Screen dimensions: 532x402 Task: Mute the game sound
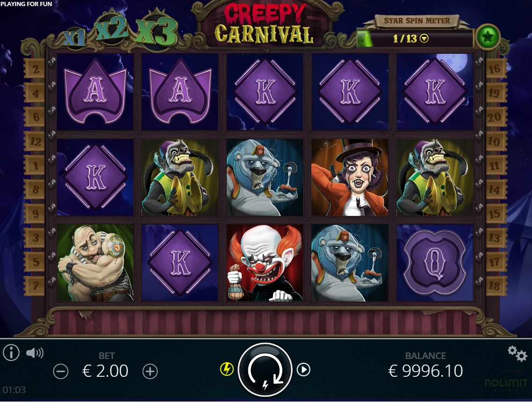35,353
